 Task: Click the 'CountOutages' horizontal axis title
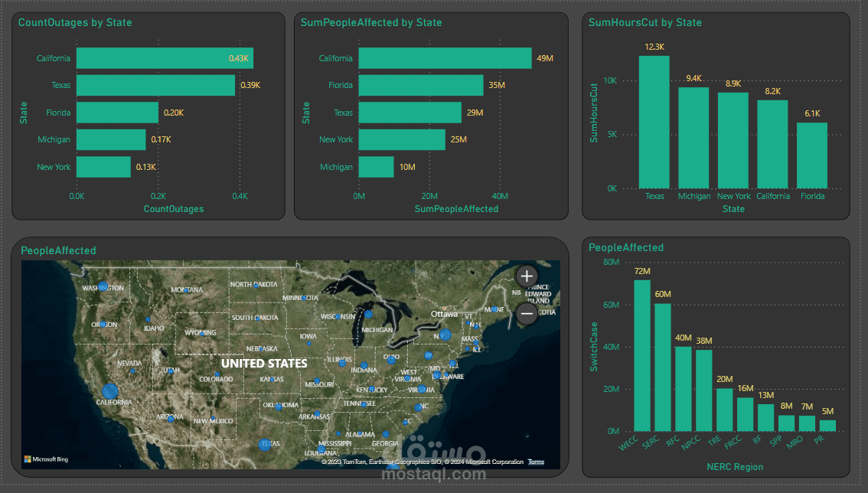tap(174, 209)
